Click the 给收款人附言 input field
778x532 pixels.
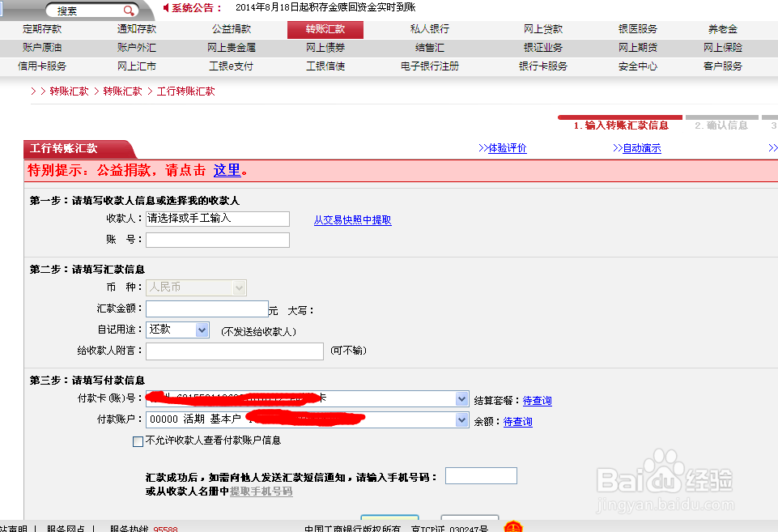(235, 351)
